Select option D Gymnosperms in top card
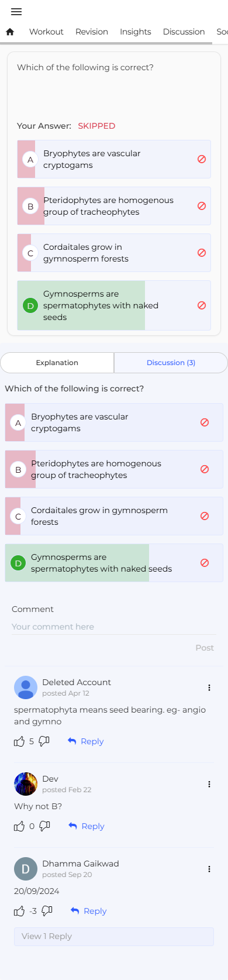Image resolution: width=228 pixels, height=980 pixels. [114, 305]
